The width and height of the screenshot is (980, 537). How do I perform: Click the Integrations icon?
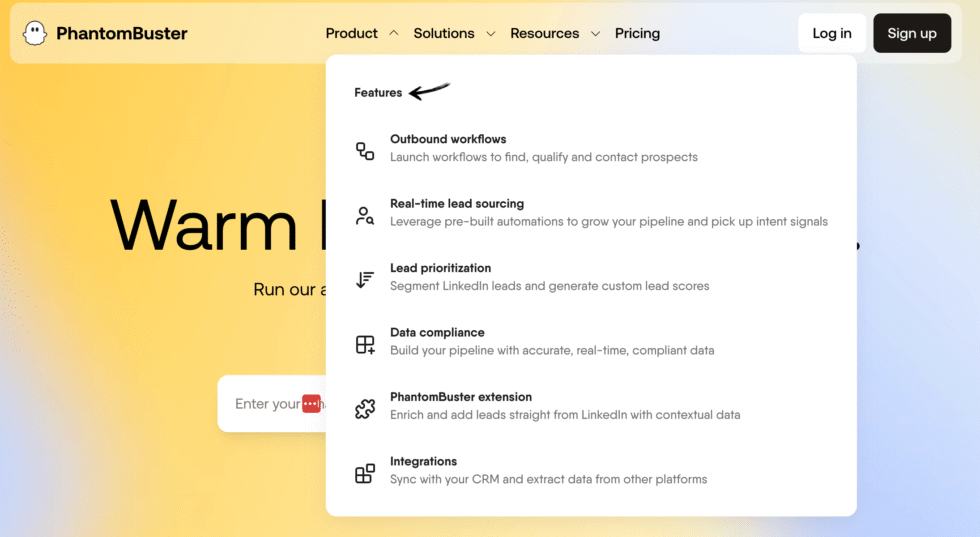[x=365, y=473]
